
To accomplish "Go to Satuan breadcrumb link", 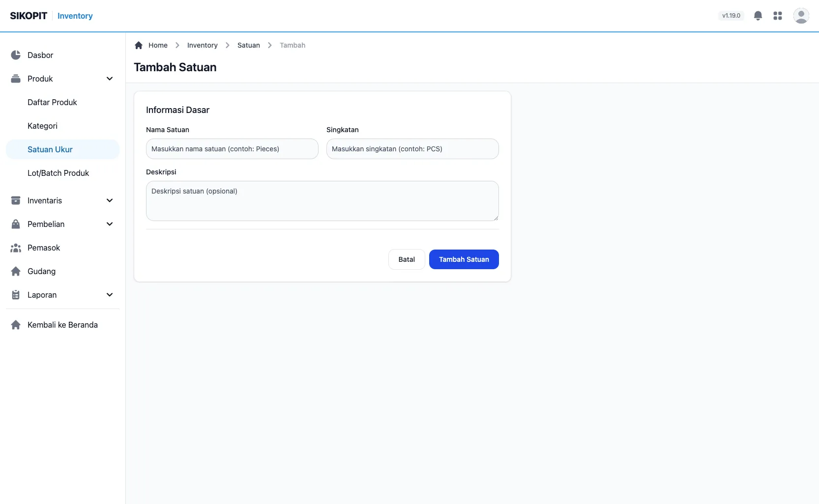I will (249, 45).
